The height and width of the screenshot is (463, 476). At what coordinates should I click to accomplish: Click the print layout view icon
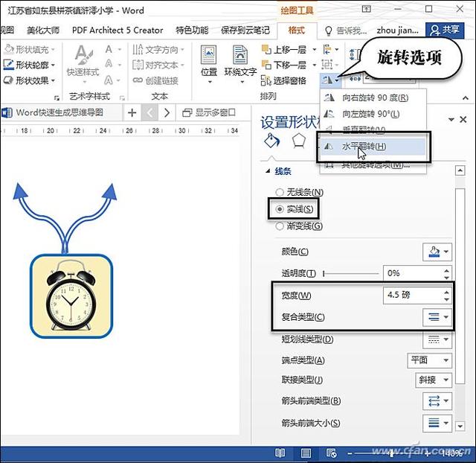305,453
